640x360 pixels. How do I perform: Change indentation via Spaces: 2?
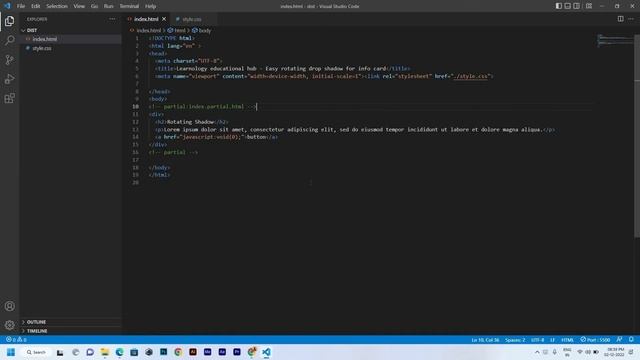pyautogui.click(x=515, y=340)
